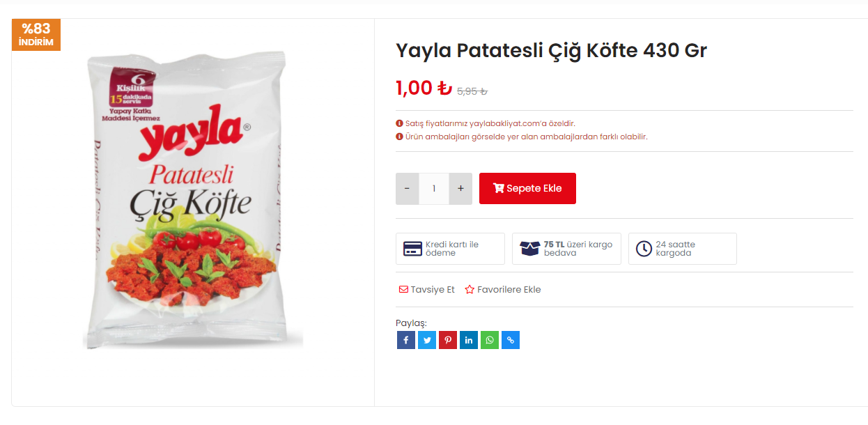Add product with Sepete Ekle button
868x425 pixels.
coord(527,189)
